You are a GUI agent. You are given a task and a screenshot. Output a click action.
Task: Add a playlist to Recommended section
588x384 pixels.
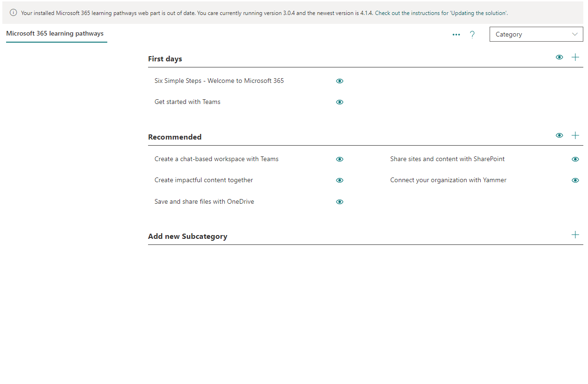click(x=575, y=135)
